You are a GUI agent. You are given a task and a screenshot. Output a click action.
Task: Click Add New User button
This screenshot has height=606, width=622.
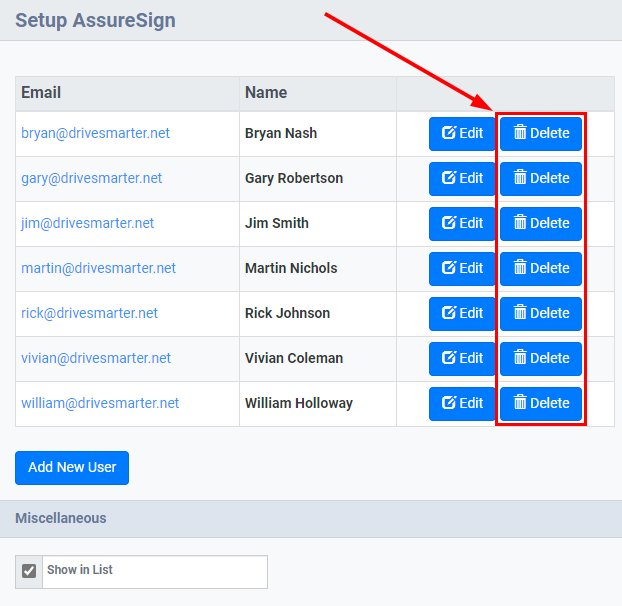[x=72, y=468]
